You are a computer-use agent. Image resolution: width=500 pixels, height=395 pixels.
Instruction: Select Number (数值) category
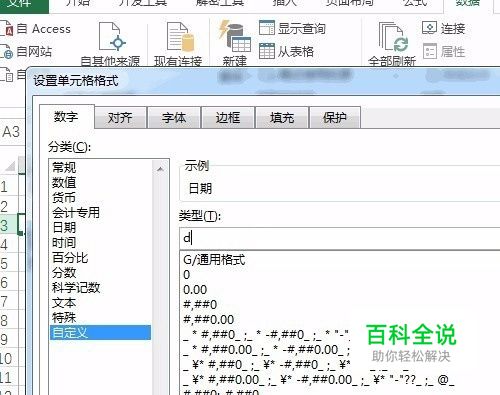(100, 182)
